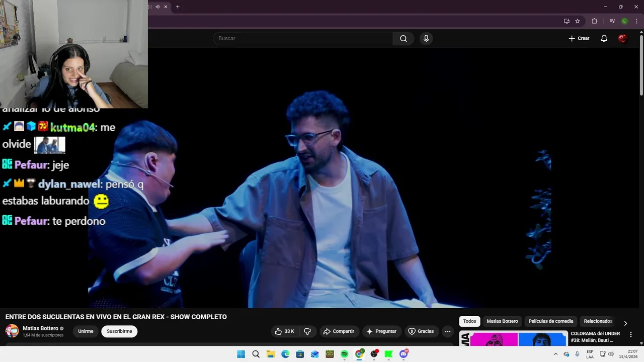644x362 pixels.
Task: Open Minecraft icon in taskbar
Action: [x=330, y=354]
